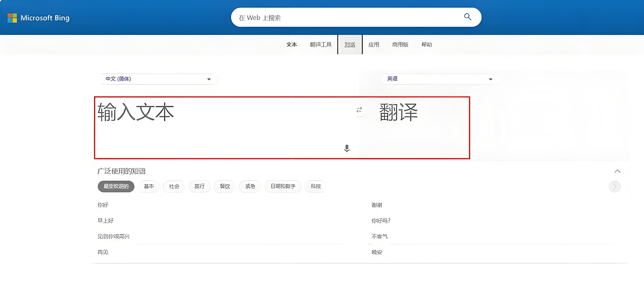Click the phrase 早上好
The image size is (644, 284).
105,221
